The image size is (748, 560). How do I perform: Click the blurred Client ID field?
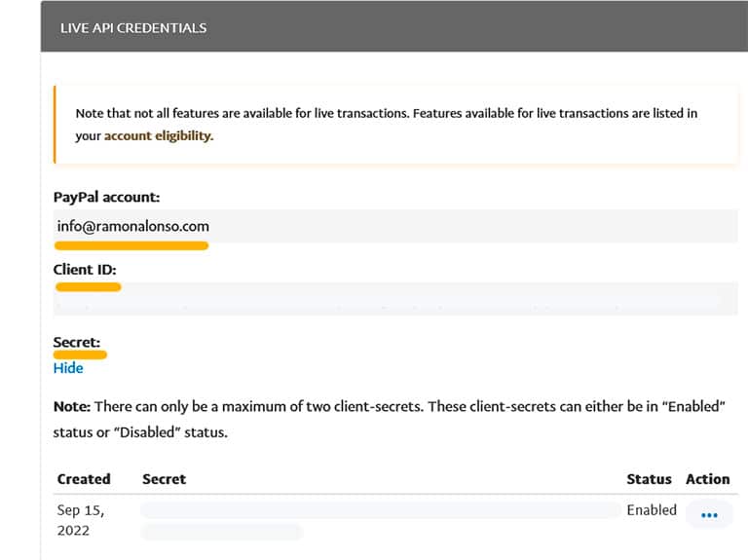(395, 299)
